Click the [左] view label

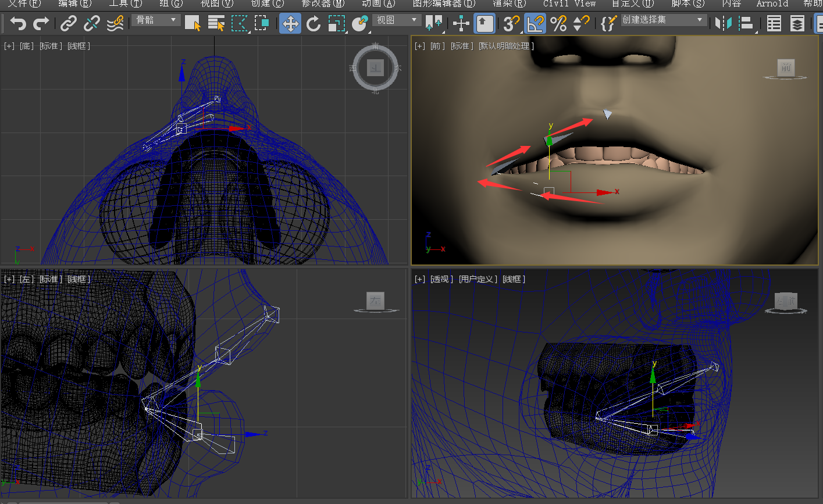tap(27, 279)
